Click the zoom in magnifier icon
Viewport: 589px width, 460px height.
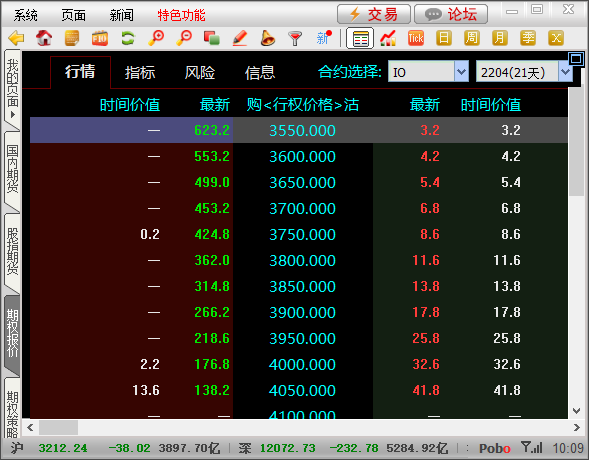[x=156, y=38]
